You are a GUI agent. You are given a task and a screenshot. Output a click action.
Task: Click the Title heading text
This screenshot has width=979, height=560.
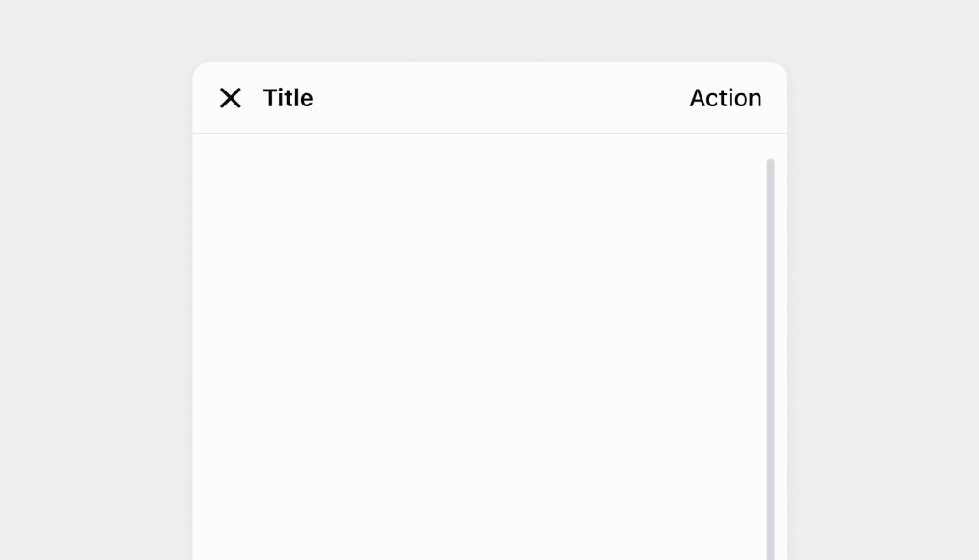pyautogui.click(x=288, y=98)
